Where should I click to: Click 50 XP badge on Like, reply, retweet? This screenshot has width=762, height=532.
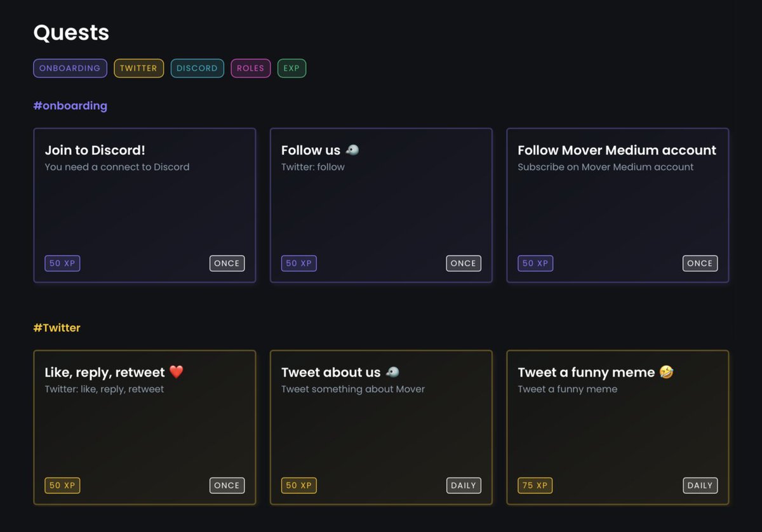coord(62,486)
